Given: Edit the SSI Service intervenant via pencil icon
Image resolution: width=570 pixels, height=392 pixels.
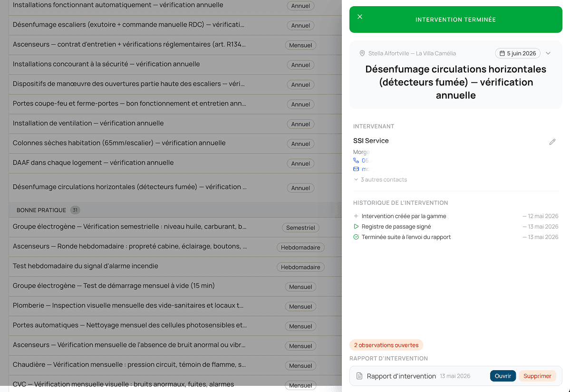Looking at the screenshot, I should pyautogui.click(x=552, y=142).
